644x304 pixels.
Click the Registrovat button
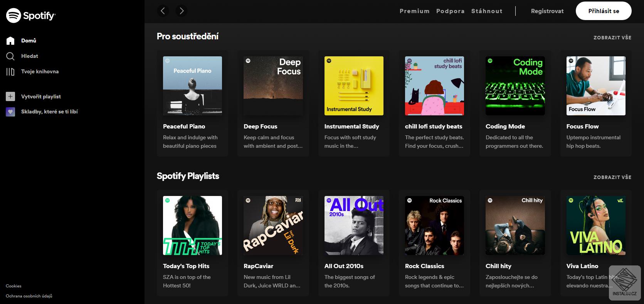547,11
